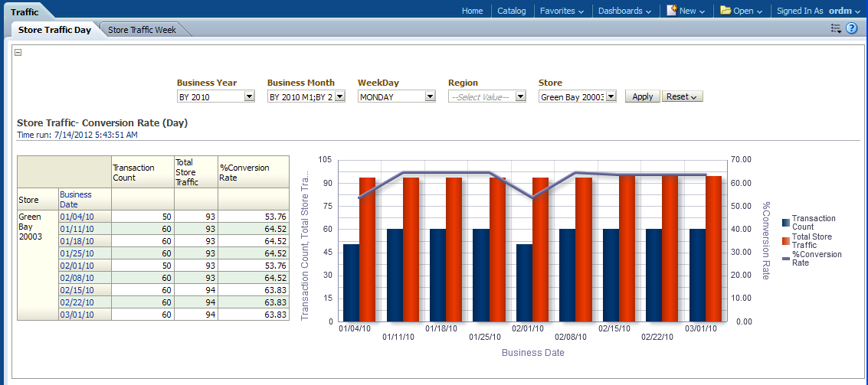Viewport: 868px width, 385px height.
Task: Open the 02/15/10 date link
Action: pyautogui.click(x=77, y=290)
